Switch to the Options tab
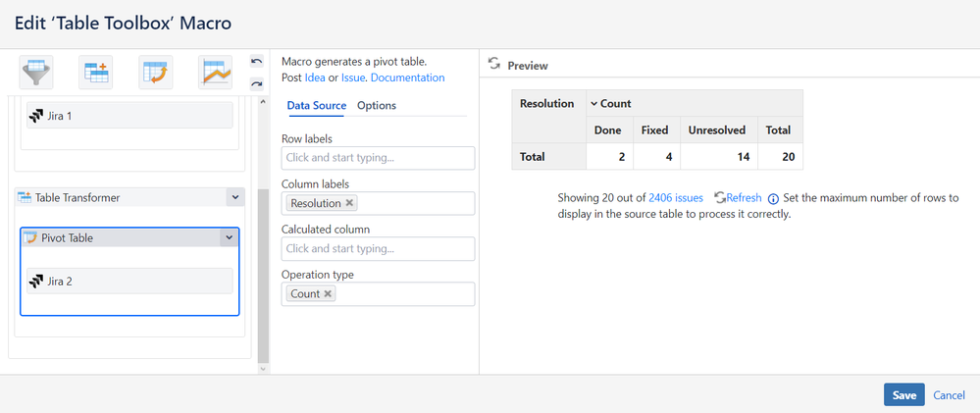This screenshot has width=980, height=413. click(377, 106)
